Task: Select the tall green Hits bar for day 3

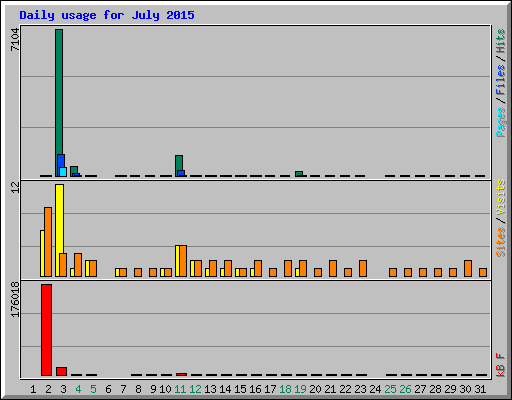Action: 59,92
